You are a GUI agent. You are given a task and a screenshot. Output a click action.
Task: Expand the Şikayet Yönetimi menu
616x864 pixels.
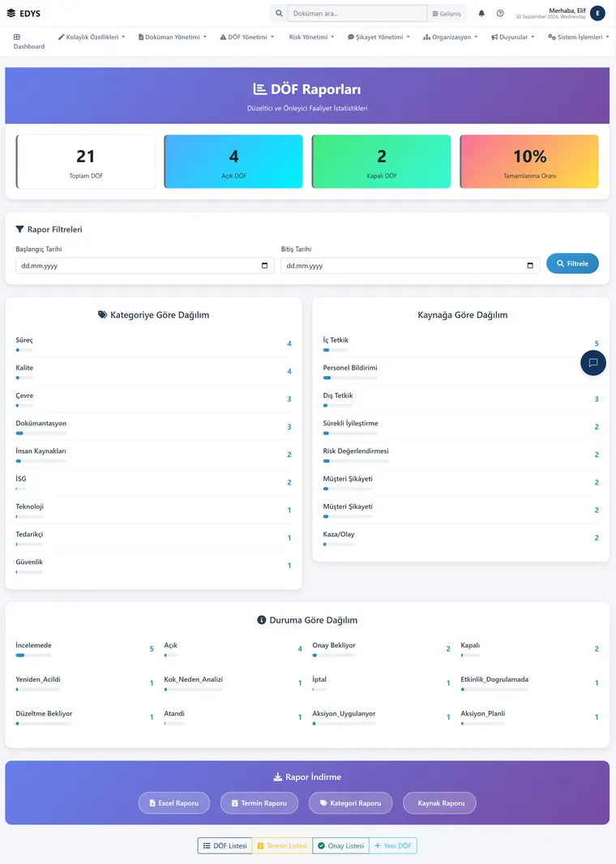[379, 37]
